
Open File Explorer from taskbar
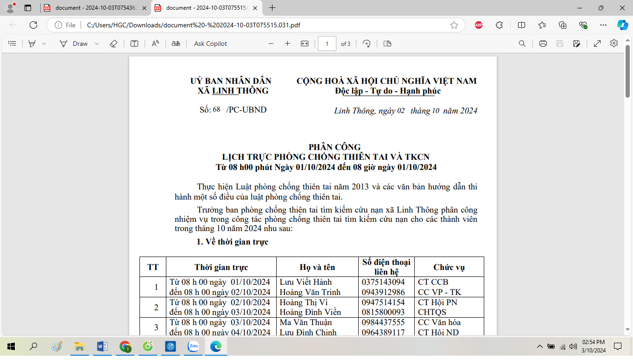coord(79,346)
